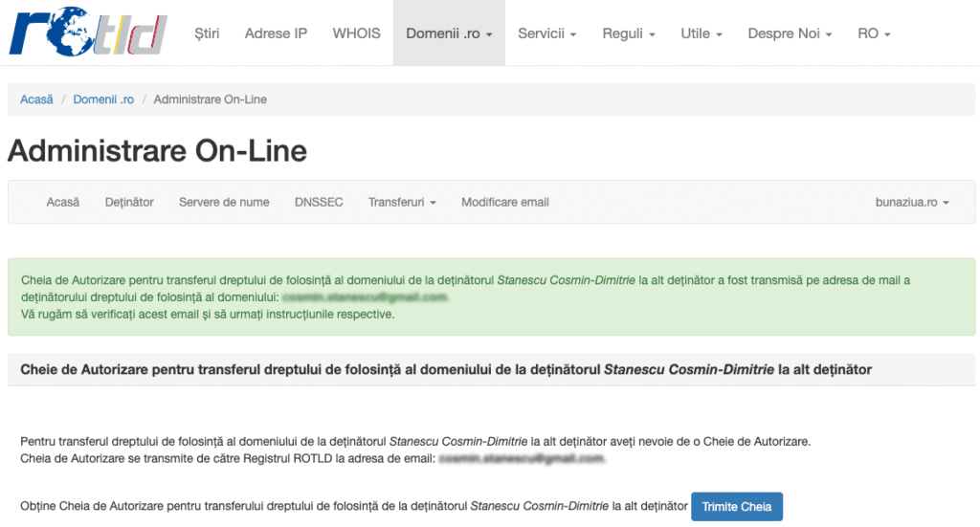The width and height of the screenshot is (980, 527).
Task: Open the Despre Noi dropdown
Action: tap(790, 33)
